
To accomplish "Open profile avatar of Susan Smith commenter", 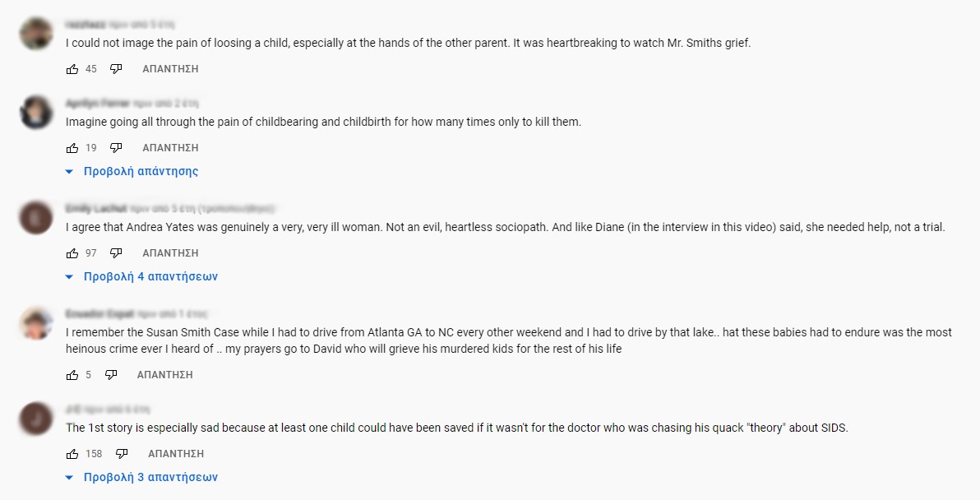I will click(36, 322).
